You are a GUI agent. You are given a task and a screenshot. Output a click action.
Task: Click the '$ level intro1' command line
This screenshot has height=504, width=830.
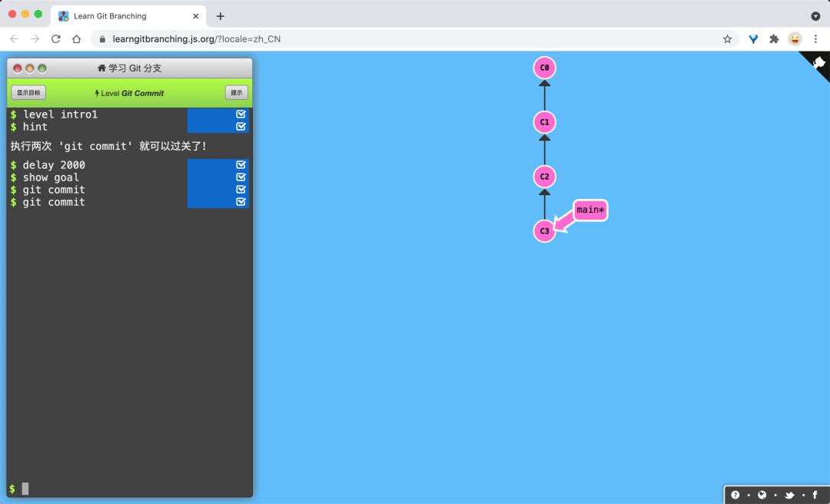coord(54,114)
